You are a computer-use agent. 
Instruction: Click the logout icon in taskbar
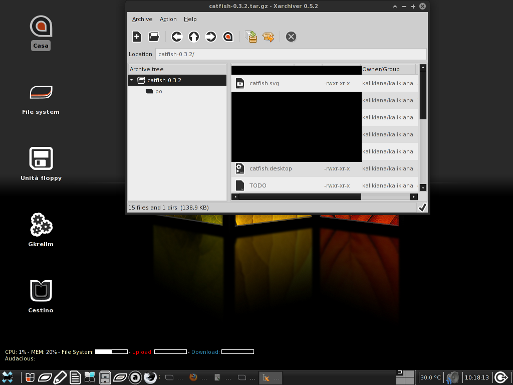tap(501, 377)
